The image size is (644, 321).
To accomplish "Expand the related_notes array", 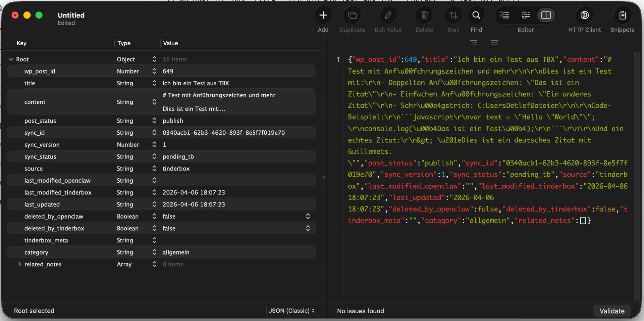I will point(19,264).
